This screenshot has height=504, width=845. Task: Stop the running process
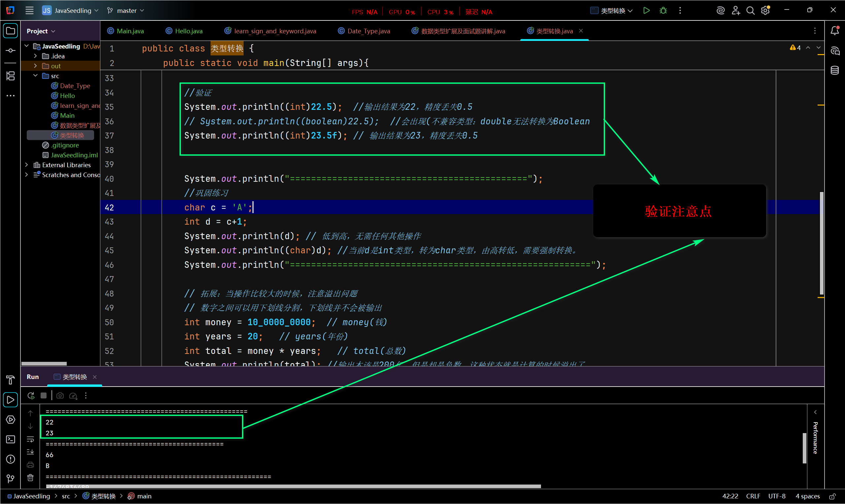tap(44, 396)
